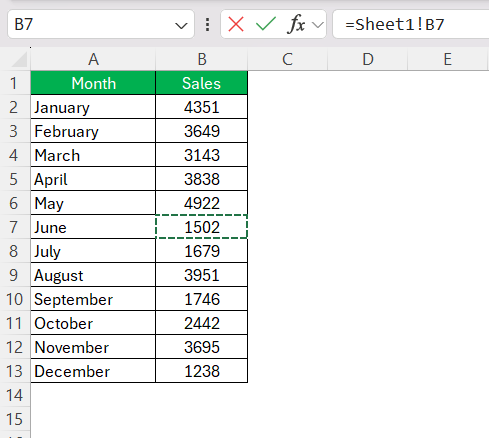Screen dimensions: 489x438
Task: Click the sales value 3951
Action: click(x=202, y=275)
